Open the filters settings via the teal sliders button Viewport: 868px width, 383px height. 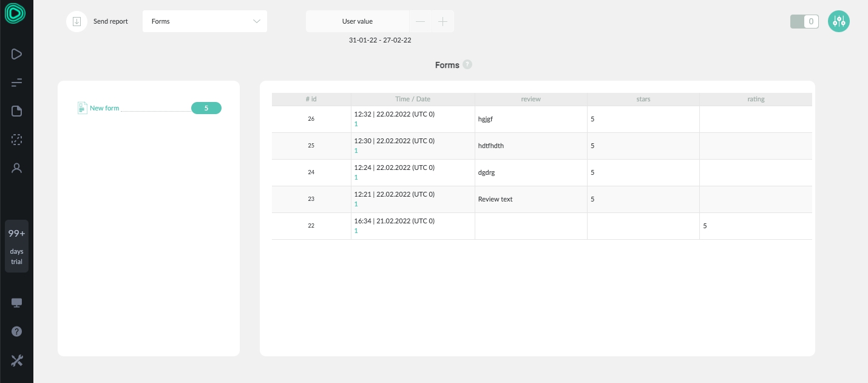(x=839, y=21)
